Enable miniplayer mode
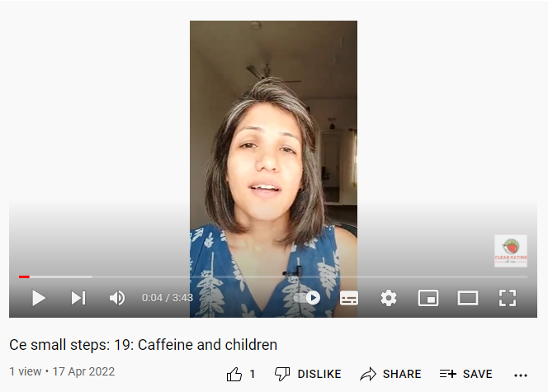 428,298
